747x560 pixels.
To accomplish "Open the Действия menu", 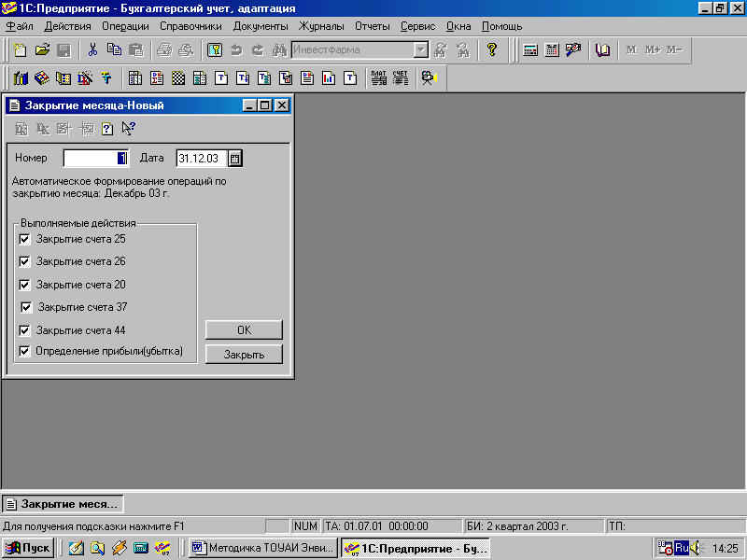I will point(67,26).
